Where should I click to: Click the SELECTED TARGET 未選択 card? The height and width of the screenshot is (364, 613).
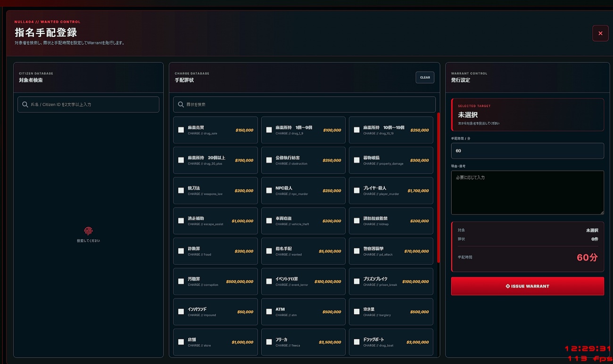pyautogui.click(x=527, y=115)
